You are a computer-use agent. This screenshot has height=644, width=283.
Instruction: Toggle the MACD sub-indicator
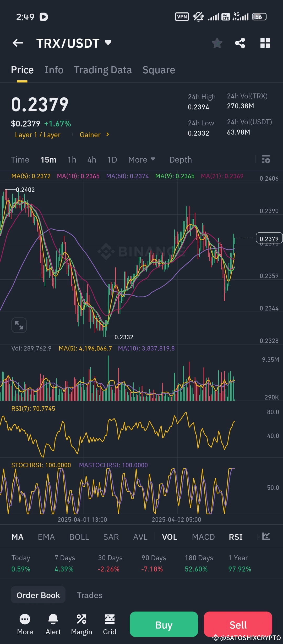click(203, 537)
